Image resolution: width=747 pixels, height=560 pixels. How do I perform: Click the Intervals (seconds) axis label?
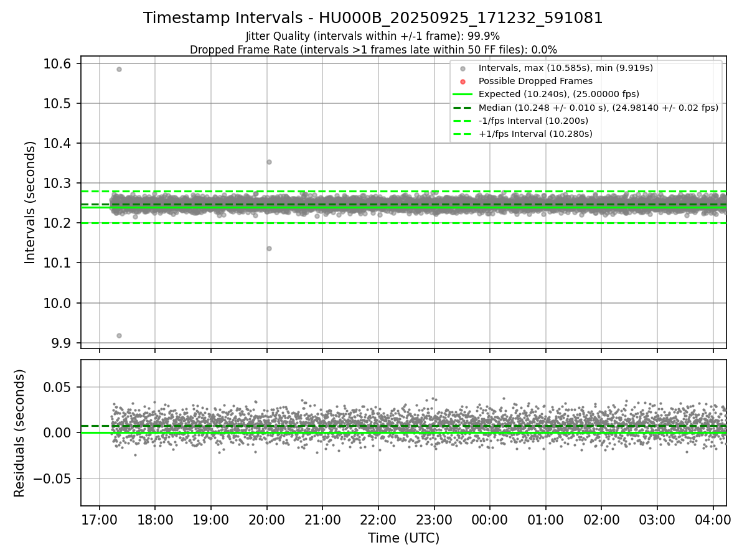(30, 202)
